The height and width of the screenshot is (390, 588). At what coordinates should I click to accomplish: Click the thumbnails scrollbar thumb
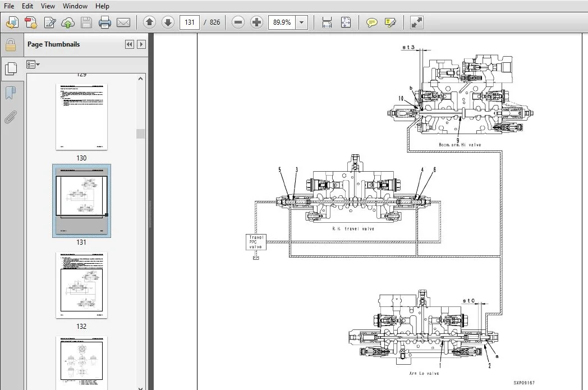141,134
